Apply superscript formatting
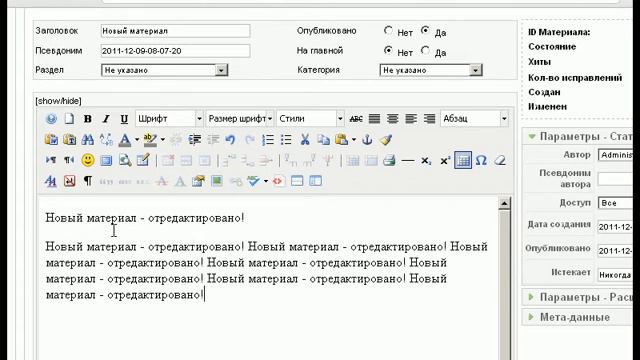Screen dimensions: 640x360 [x=444, y=161]
